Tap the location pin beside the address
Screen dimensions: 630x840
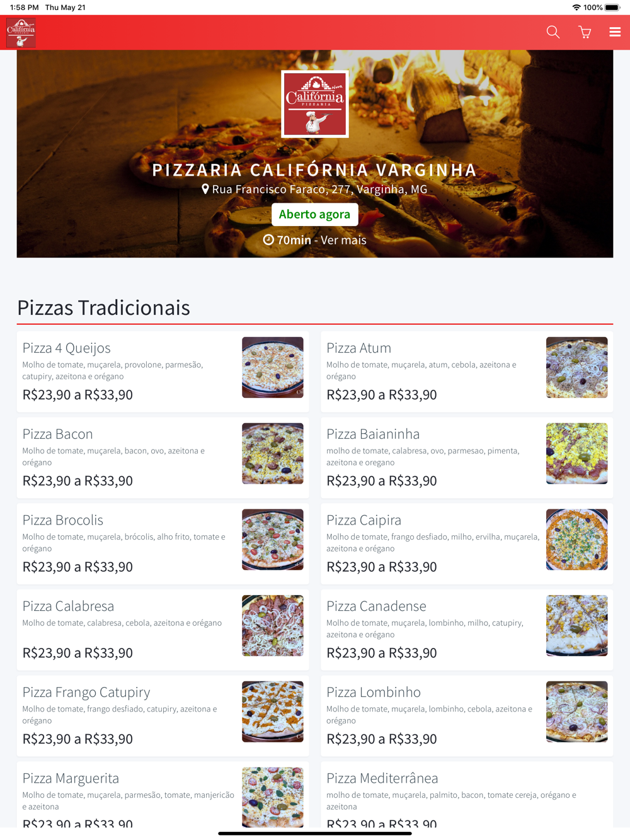point(205,189)
